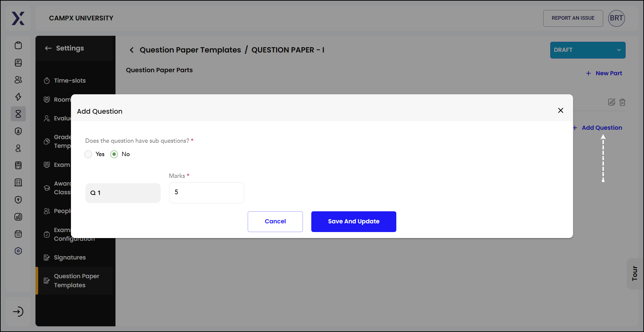Click Save And Update button
This screenshot has height=332, width=644.
tap(354, 222)
